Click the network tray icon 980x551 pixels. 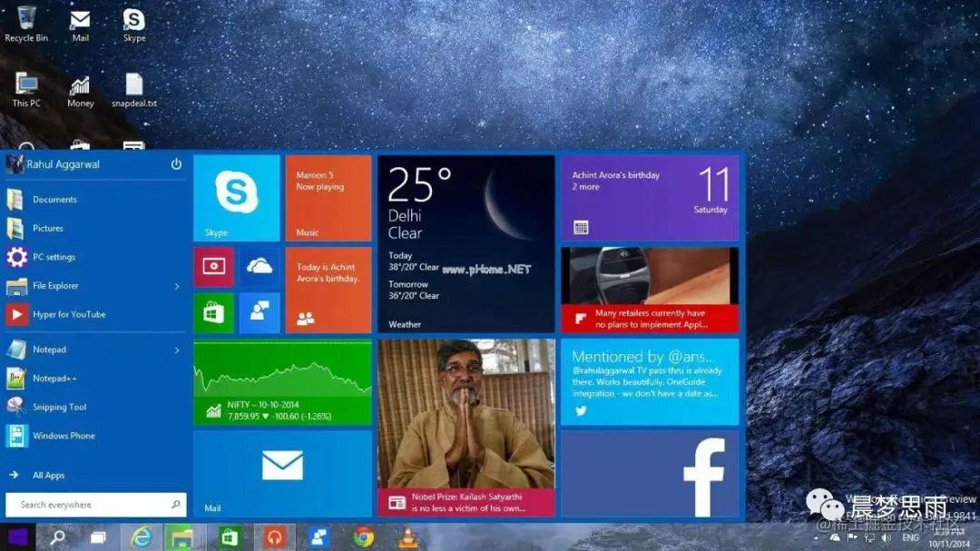(x=869, y=538)
